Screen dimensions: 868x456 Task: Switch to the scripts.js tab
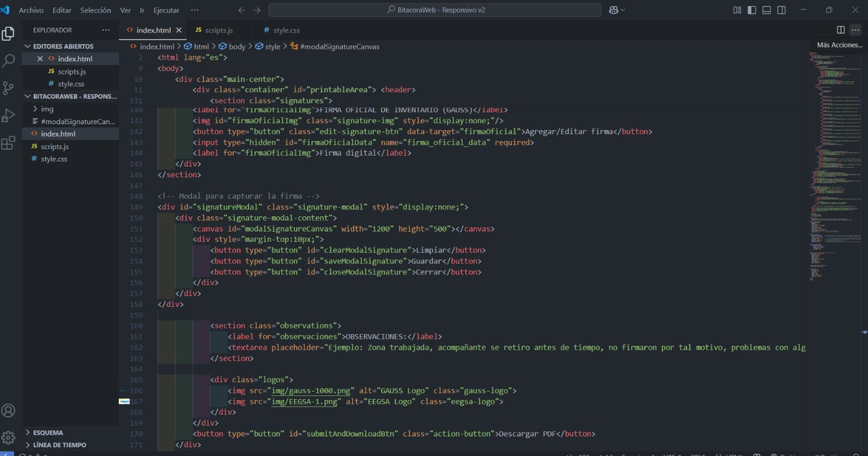[x=218, y=30]
